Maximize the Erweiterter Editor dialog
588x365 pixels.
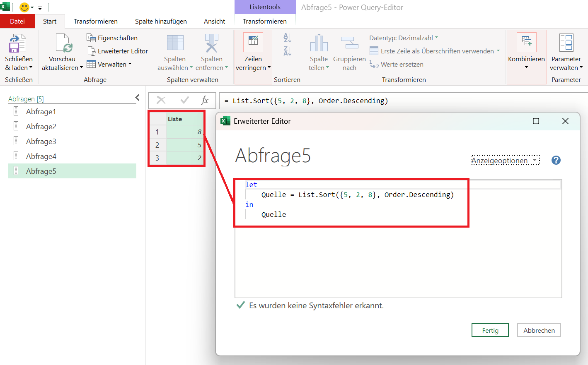click(x=536, y=121)
